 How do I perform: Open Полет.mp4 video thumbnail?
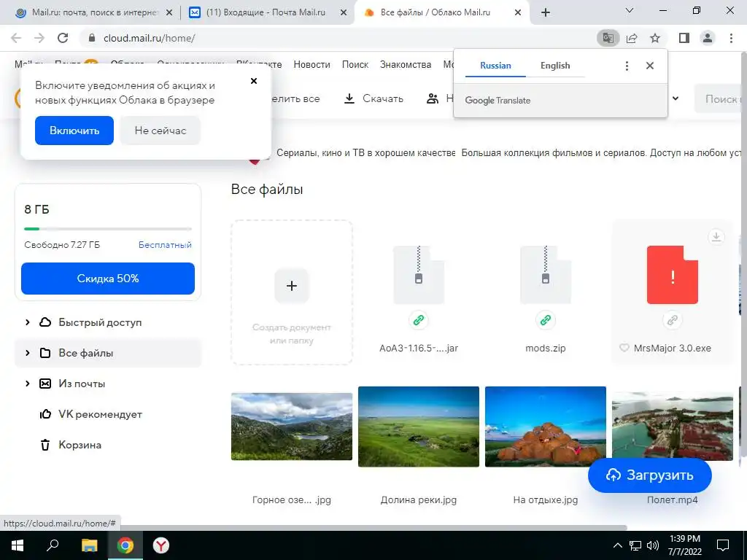click(672, 427)
